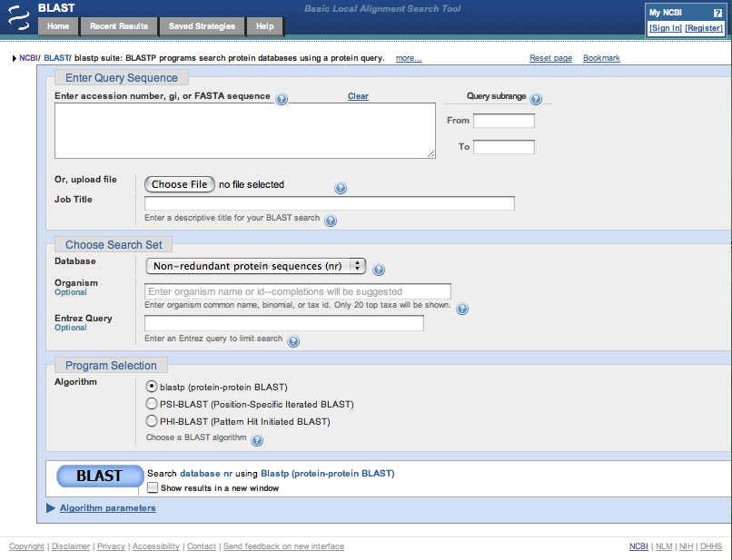Select the PHI-BLAST algorithm option
Screen dimensions: 732x560
[152, 421]
